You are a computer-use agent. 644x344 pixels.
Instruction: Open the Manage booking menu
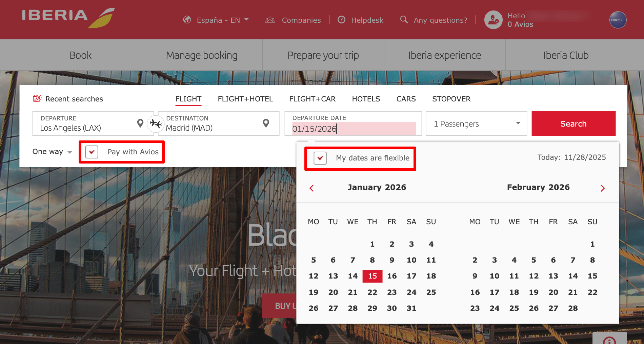pos(202,55)
